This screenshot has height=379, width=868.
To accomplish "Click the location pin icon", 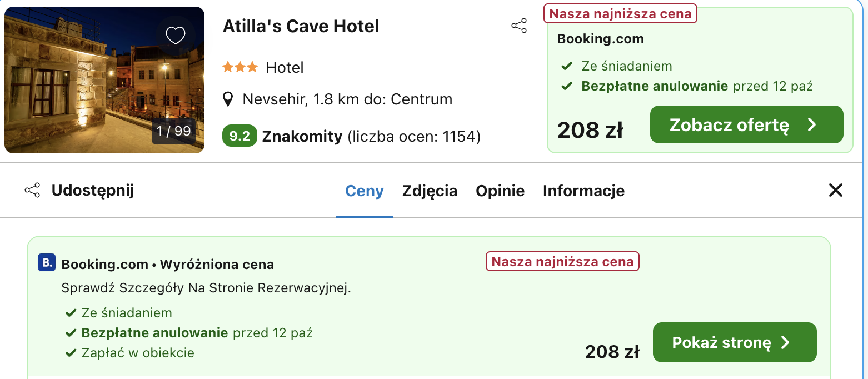I will click(x=227, y=99).
